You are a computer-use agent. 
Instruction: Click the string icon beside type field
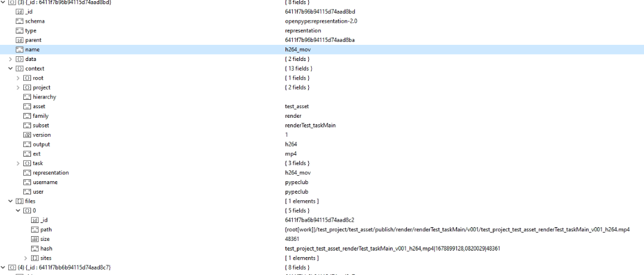[x=19, y=30]
